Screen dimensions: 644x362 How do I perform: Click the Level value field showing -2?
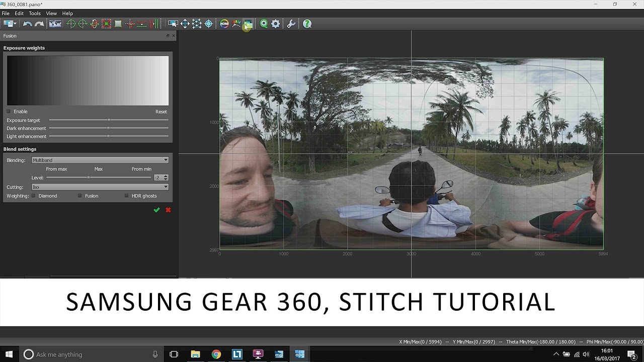pyautogui.click(x=158, y=177)
